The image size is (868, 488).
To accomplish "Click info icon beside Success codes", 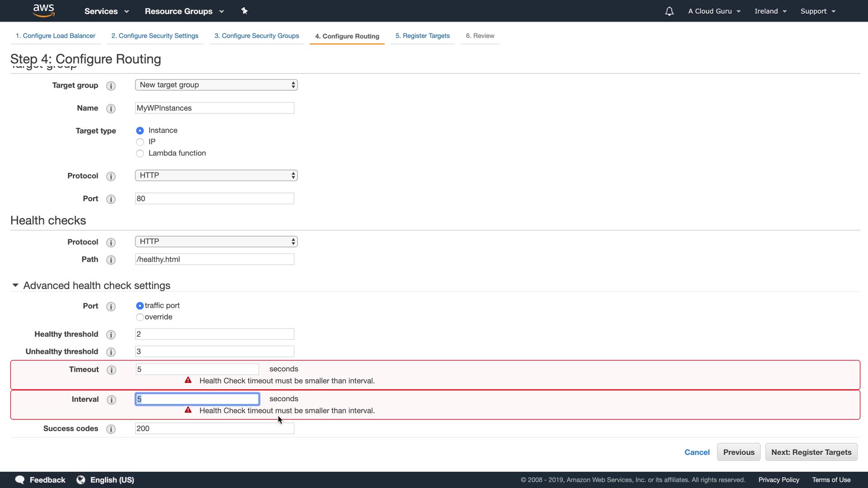I will (111, 429).
